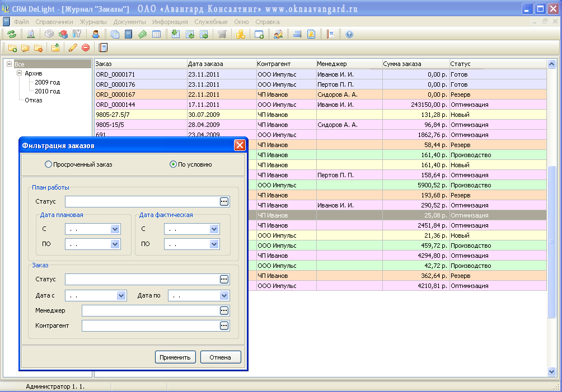
Task: Open the 'Дата плановая' С date dropdown
Action: 115,229
